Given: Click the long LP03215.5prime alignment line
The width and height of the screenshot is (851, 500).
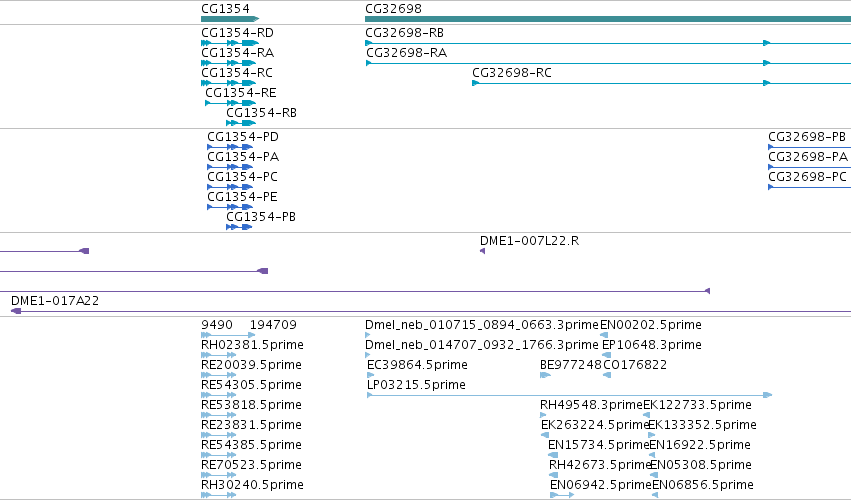Looking at the screenshot, I should coord(569,395).
